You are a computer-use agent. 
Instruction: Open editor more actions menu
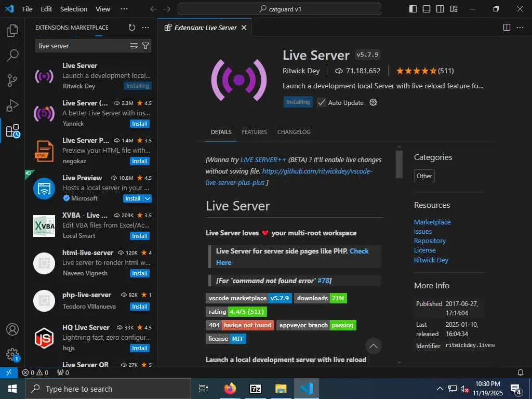520,28
